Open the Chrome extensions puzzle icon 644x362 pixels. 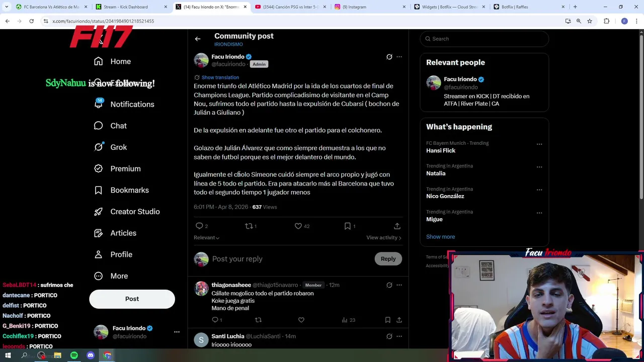(606, 21)
